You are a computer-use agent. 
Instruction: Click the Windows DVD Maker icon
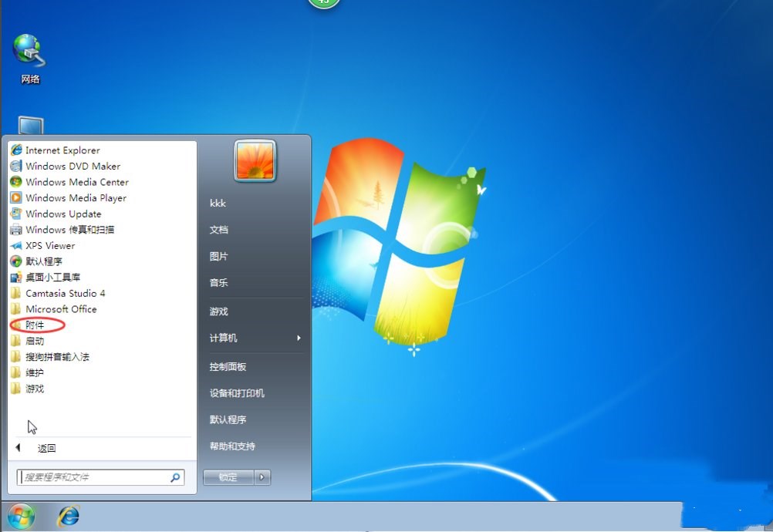click(16, 166)
